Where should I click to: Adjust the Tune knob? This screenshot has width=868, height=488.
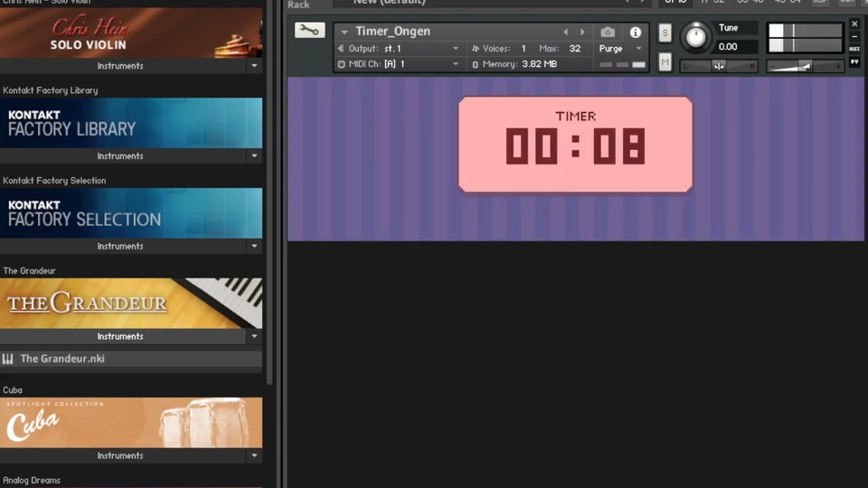point(695,37)
